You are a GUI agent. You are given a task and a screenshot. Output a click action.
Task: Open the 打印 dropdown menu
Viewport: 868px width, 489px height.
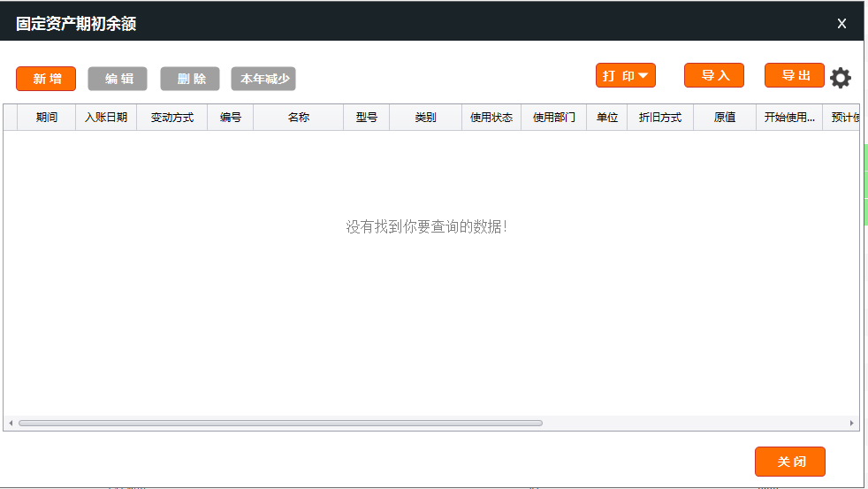pyautogui.click(x=625, y=76)
